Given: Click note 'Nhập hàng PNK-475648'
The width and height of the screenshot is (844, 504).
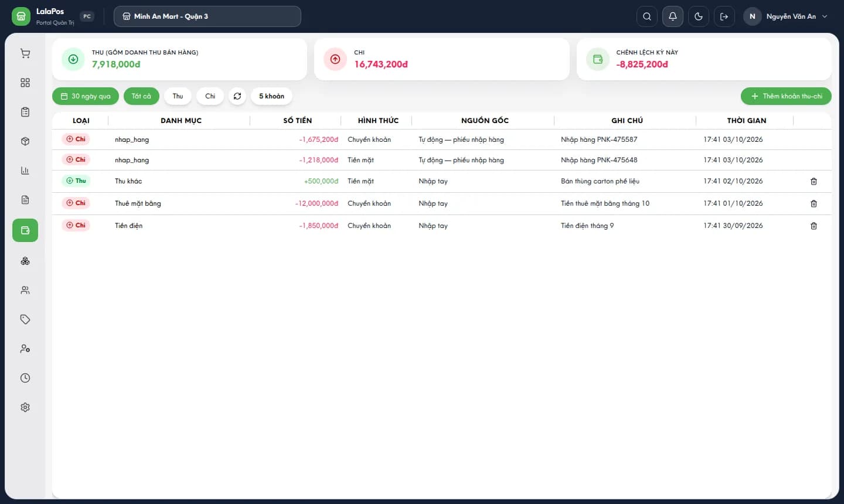Looking at the screenshot, I should (599, 160).
